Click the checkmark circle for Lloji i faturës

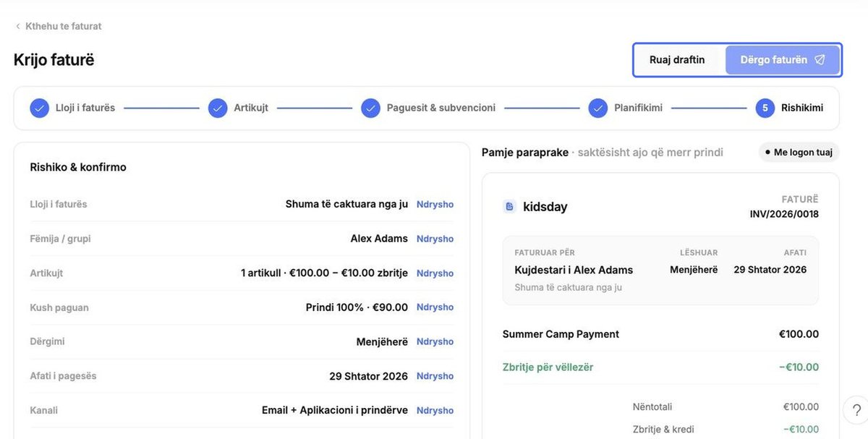tap(39, 108)
